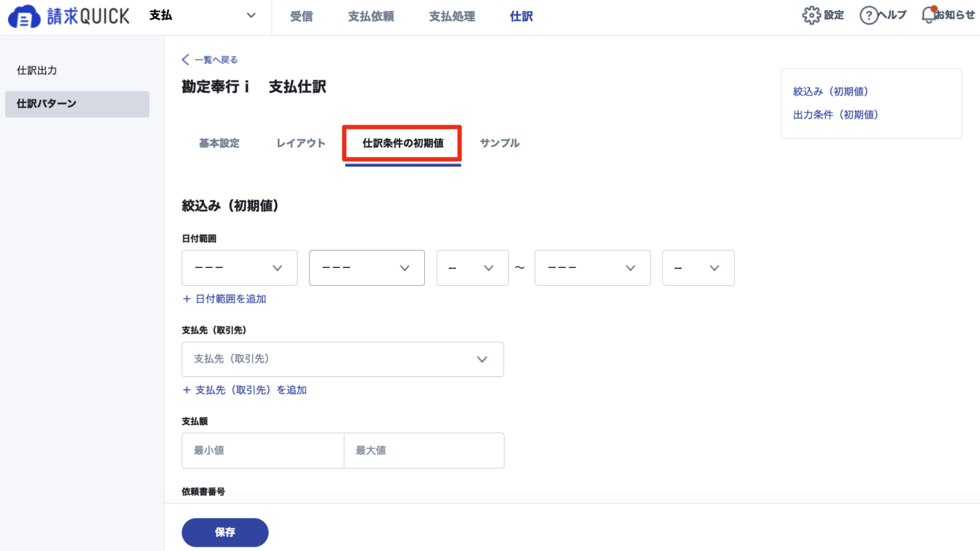Click the 設定 label in header
Image resolution: width=980 pixels, height=551 pixels.
[x=834, y=15]
